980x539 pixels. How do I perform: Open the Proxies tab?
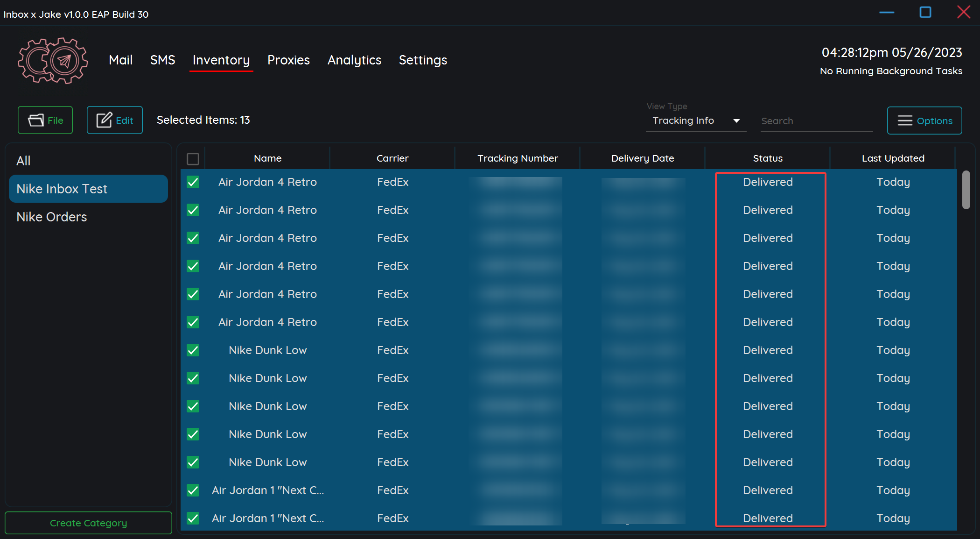coord(288,60)
